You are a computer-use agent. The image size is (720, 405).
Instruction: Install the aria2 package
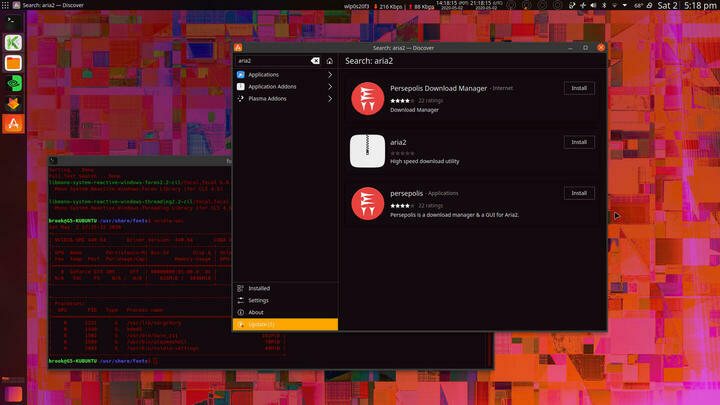tap(579, 142)
